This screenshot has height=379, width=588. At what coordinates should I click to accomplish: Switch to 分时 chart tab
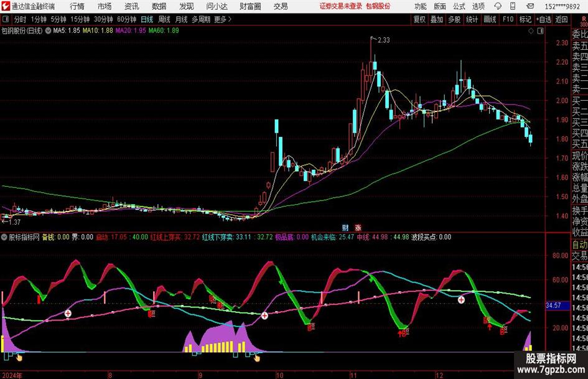[x=20, y=19]
